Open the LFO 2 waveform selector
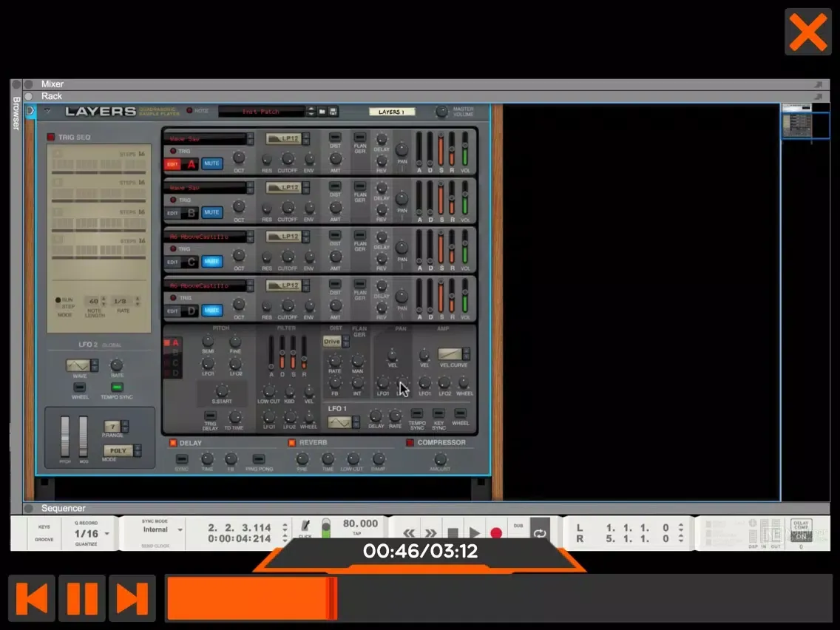The image size is (840, 630). [82, 365]
